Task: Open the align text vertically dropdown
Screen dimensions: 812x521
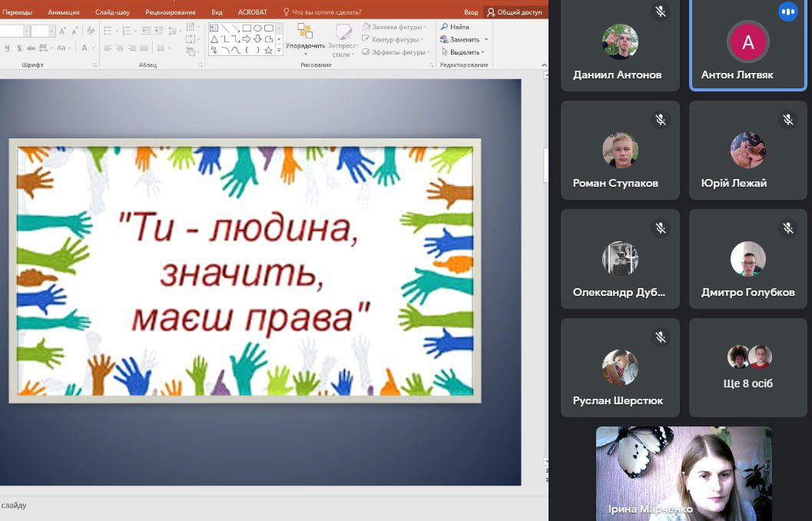Action: (x=193, y=39)
